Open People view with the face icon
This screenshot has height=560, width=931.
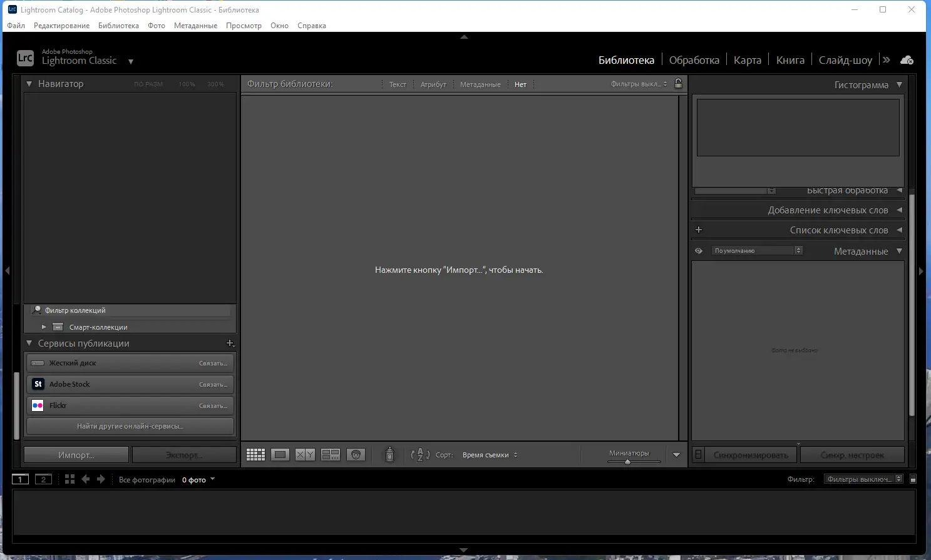click(356, 455)
